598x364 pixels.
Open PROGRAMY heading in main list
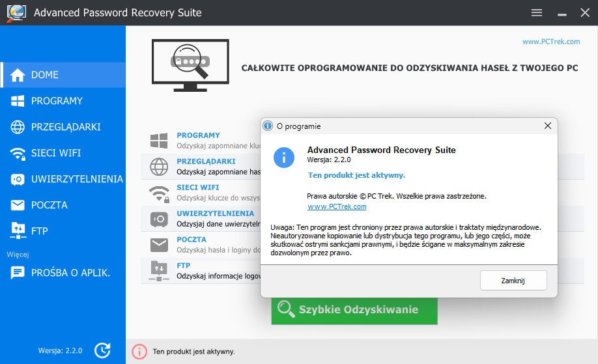(x=198, y=135)
